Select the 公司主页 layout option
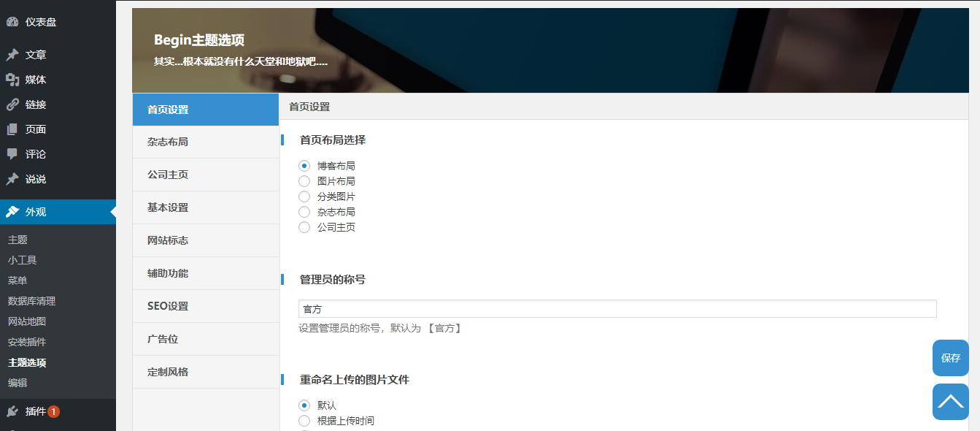The height and width of the screenshot is (431, 980). [304, 227]
